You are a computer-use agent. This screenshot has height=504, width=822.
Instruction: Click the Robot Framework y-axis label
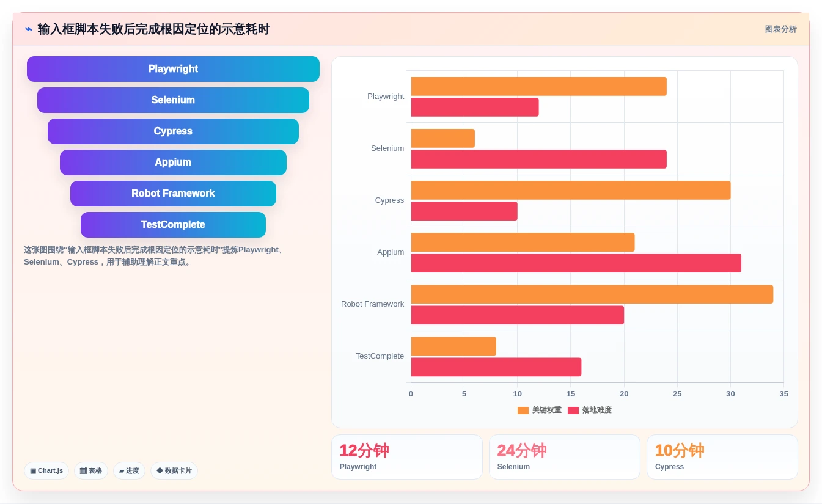[x=372, y=304]
